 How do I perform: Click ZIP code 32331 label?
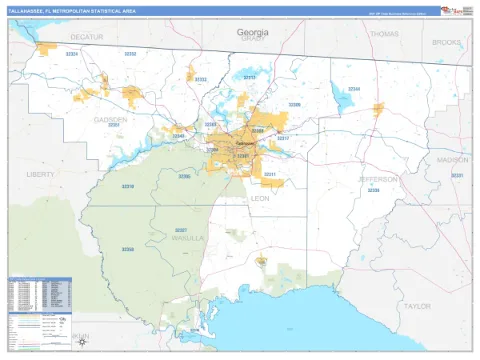coord(457,175)
